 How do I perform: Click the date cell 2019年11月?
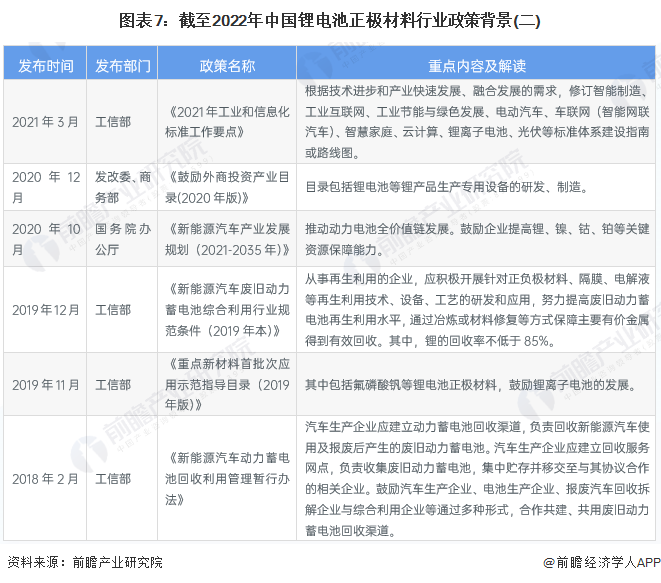[46, 384]
